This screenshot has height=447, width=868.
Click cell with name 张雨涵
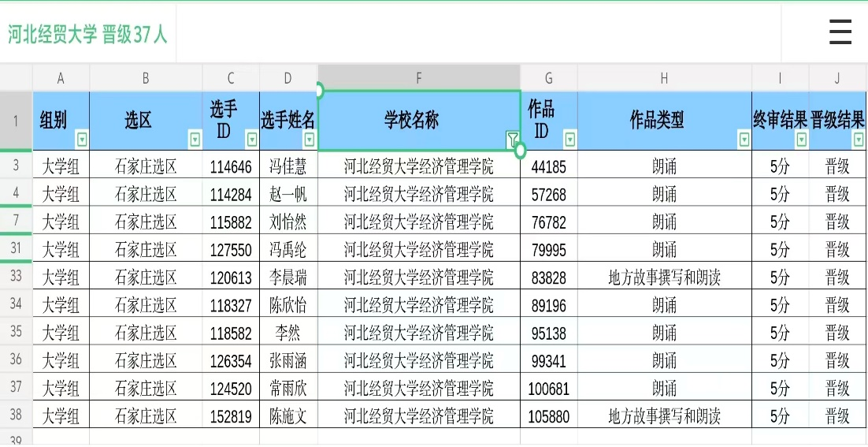(x=287, y=360)
